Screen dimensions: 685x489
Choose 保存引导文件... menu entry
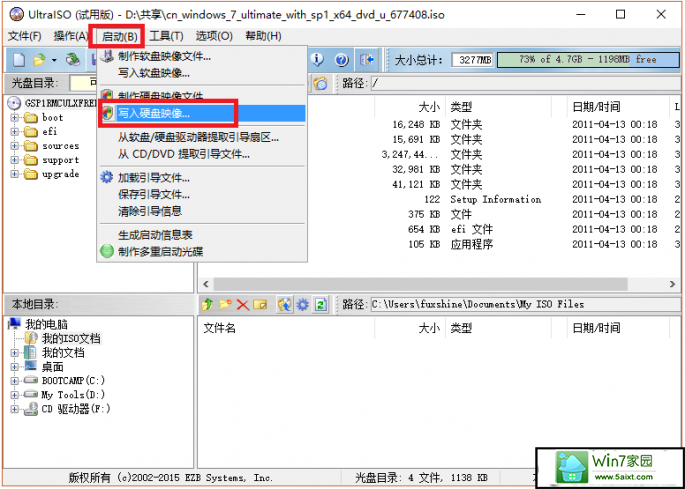tap(202, 194)
